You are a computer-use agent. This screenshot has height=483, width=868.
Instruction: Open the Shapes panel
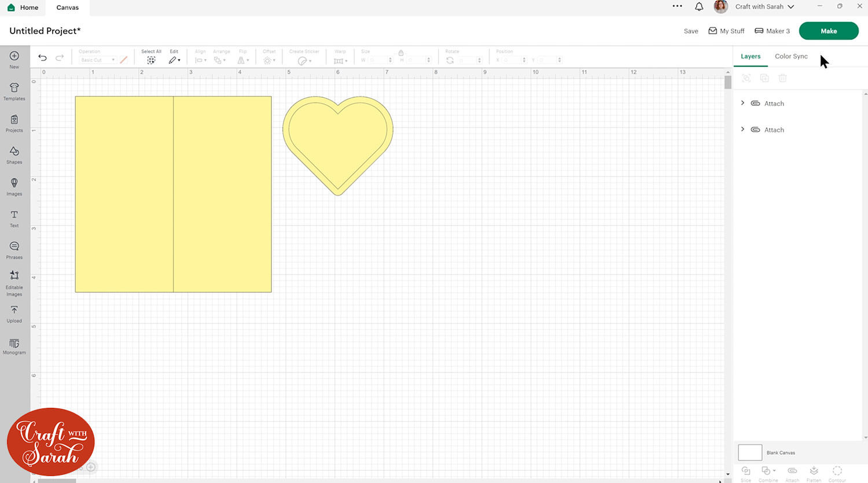click(14, 152)
